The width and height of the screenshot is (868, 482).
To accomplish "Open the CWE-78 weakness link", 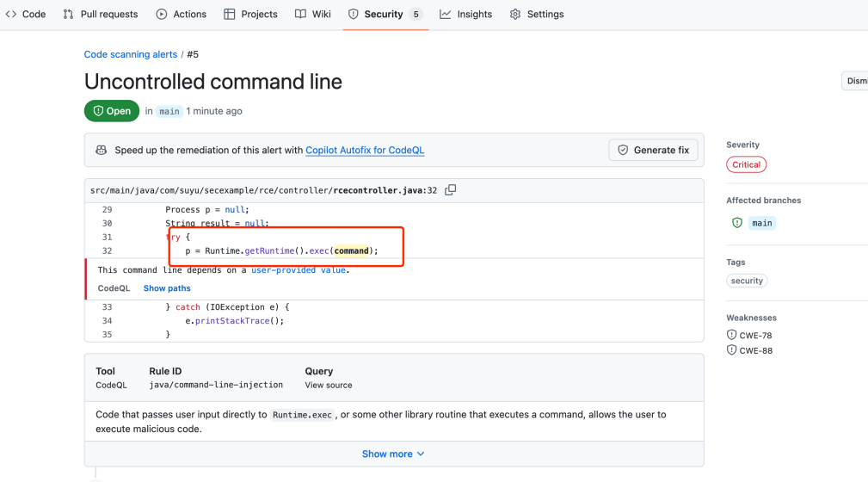I will [755, 336].
